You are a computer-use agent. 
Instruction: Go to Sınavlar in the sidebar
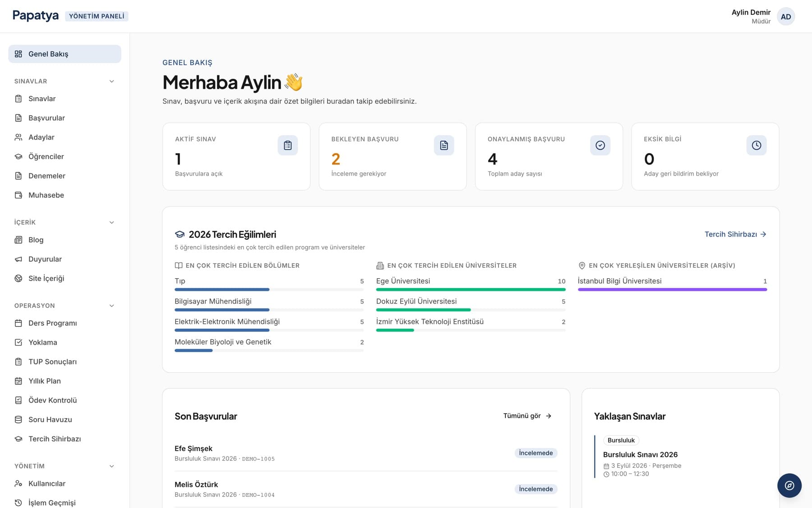click(x=65, y=99)
